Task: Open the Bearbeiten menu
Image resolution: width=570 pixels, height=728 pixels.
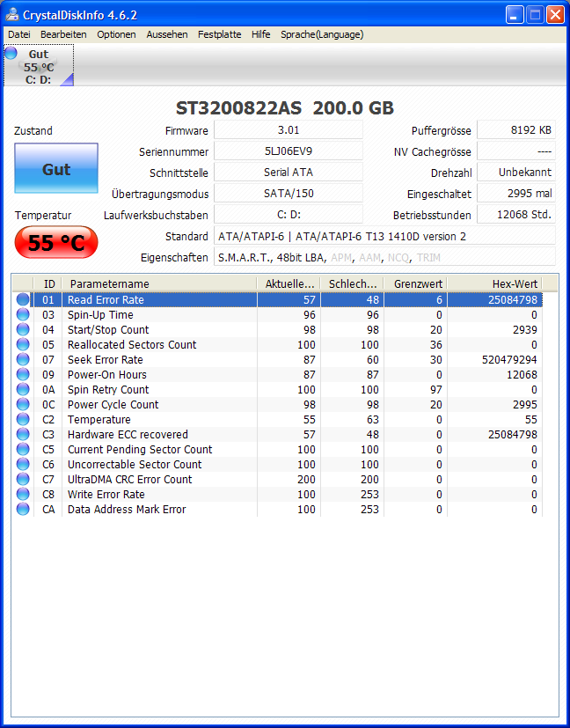Action: (x=63, y=34)
